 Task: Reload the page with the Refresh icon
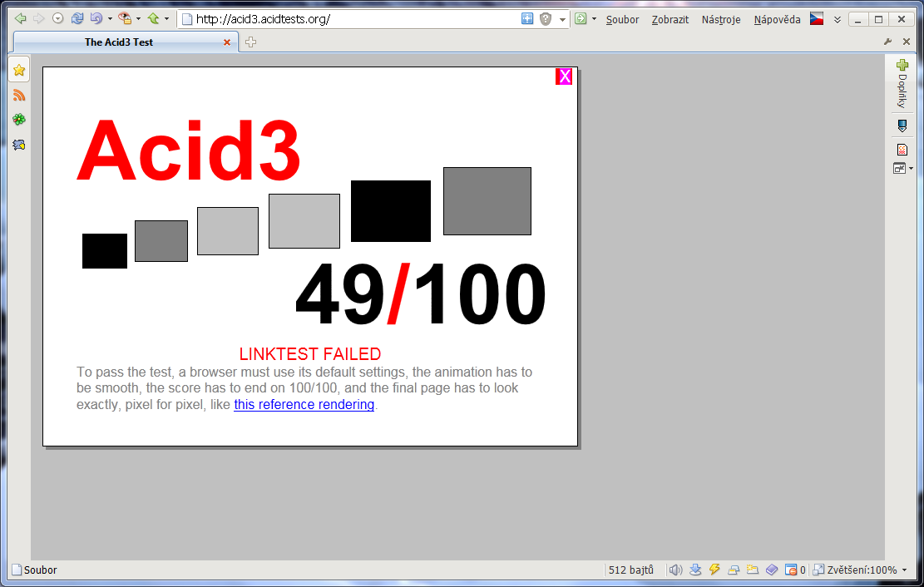point(77,18)
